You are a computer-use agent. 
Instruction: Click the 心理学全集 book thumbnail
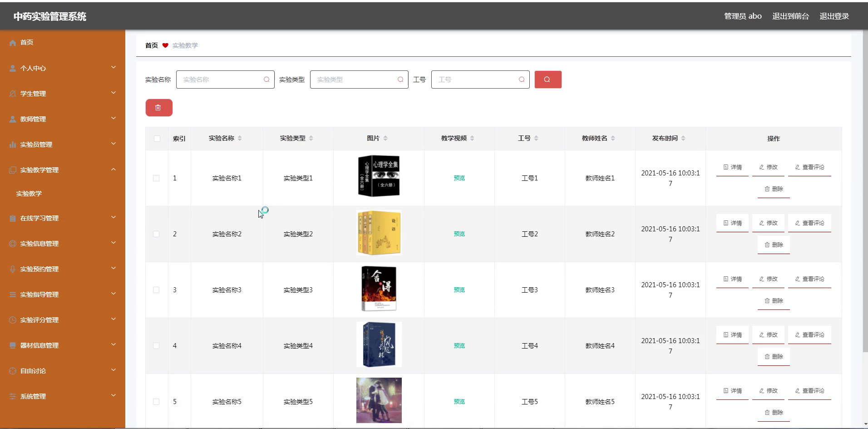(379, 176)
